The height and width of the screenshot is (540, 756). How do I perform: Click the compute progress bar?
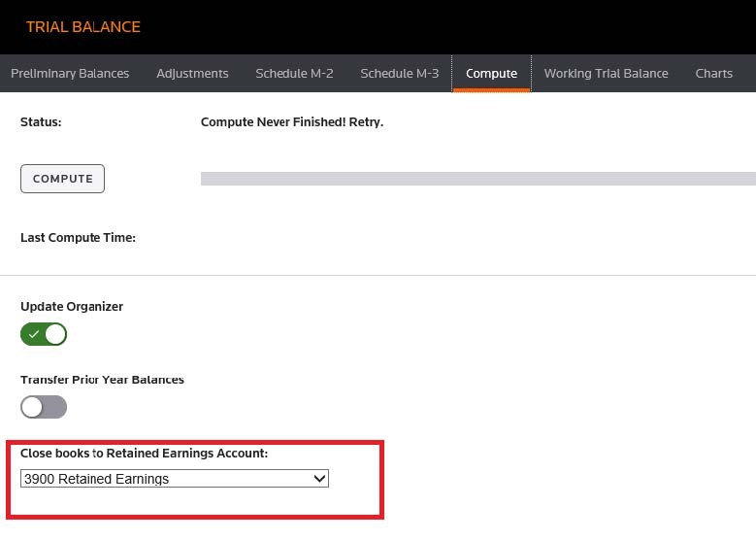pyautogui.click(x=477, y=179)
